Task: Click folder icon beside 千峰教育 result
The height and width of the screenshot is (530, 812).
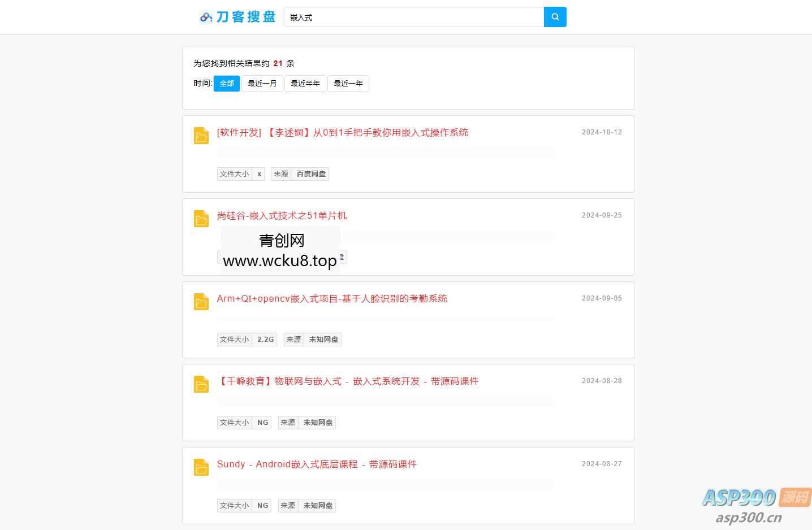Action: point(201,384)
